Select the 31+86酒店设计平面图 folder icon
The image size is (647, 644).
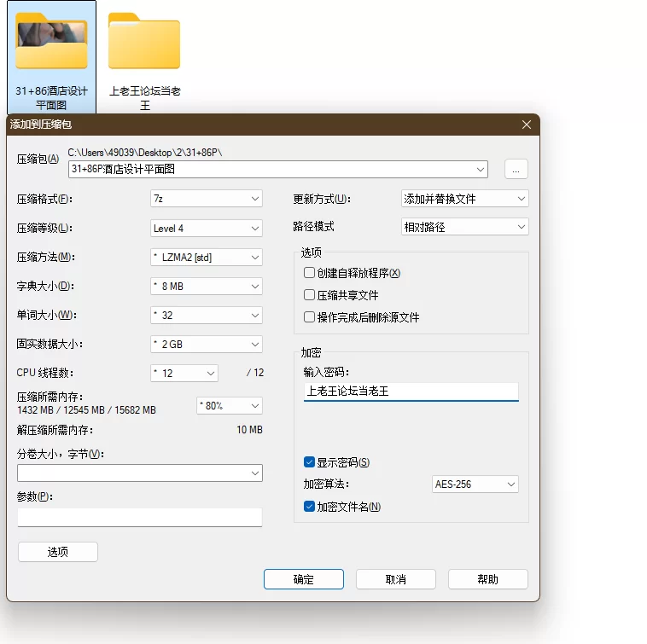(x=51, y=41)
